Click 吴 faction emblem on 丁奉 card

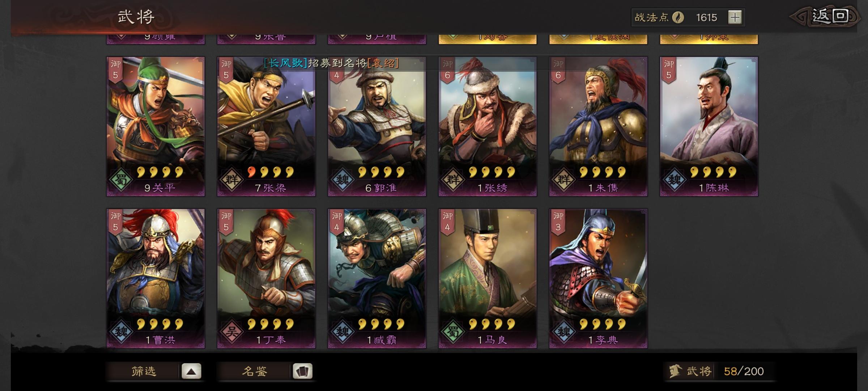point(231,332)
